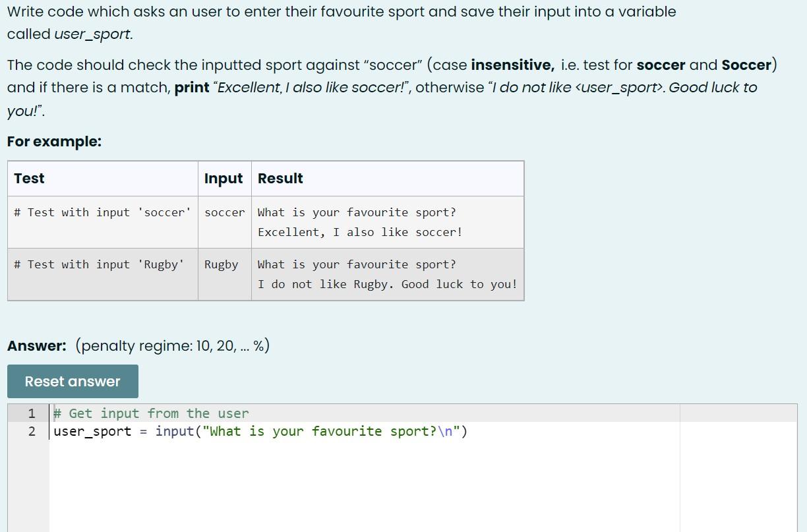The width and height of the screenshot is (807, 532).
Task: Click the penalty regime text next to Answer
Action: 173,345
